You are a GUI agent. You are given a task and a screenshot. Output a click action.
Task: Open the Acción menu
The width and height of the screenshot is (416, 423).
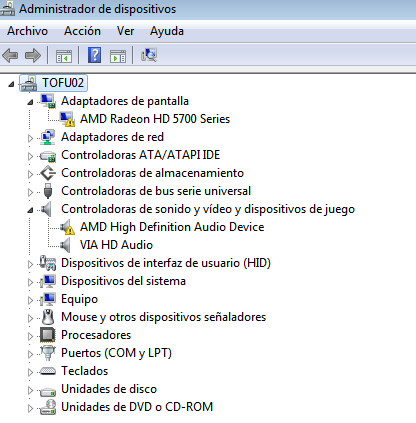82,31
